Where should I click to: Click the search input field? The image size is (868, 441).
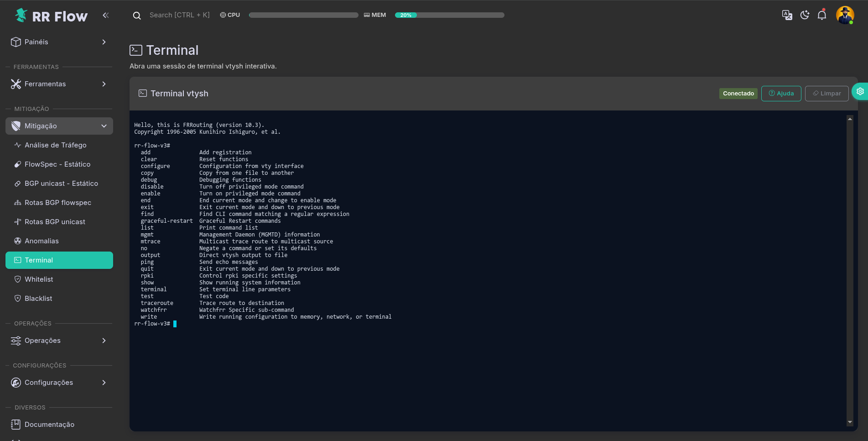tap(180, 15)
